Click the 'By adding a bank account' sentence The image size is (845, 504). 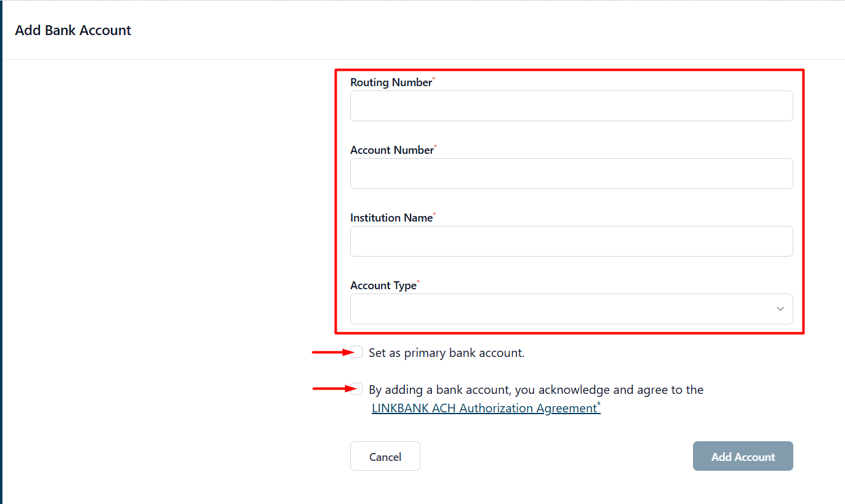point(536,390)
